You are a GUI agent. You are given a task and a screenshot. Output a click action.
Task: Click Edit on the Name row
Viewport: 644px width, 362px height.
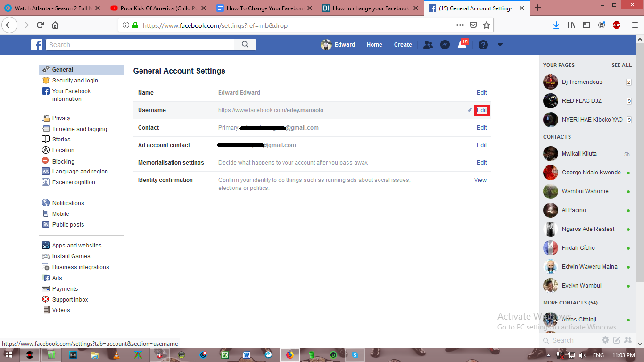point(481,93)
